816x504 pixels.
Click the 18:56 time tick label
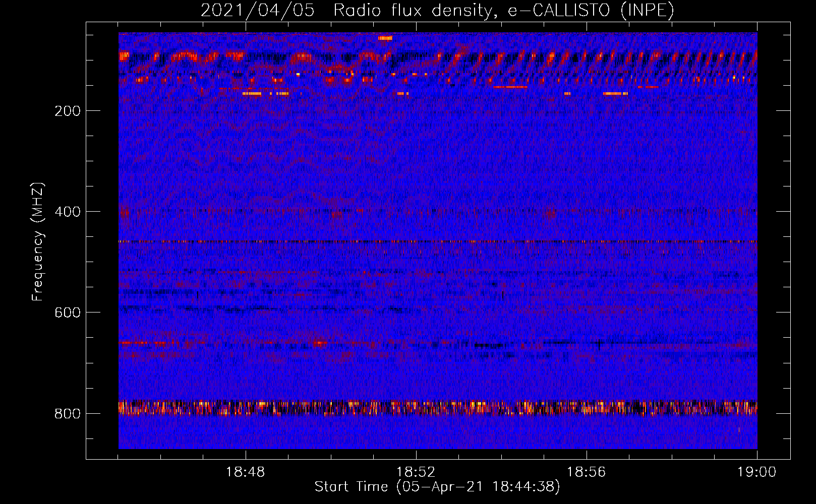coord(587,472)
